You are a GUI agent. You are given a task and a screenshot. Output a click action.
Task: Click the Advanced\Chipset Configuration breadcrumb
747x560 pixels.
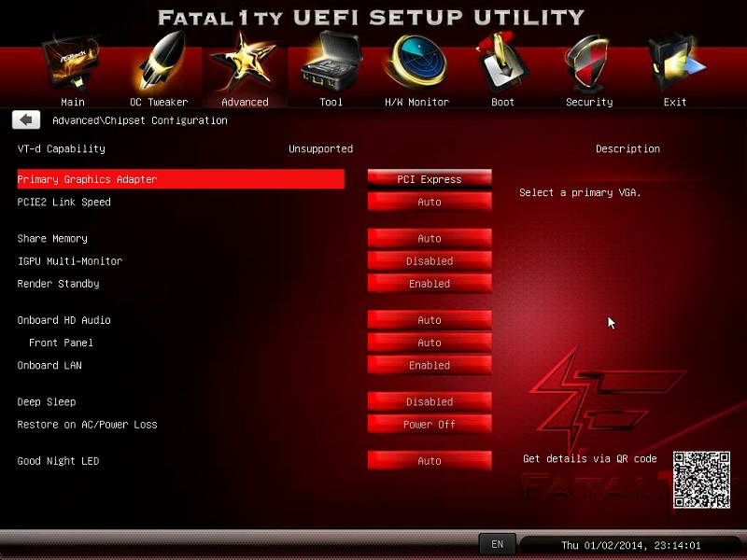[139, 120]
